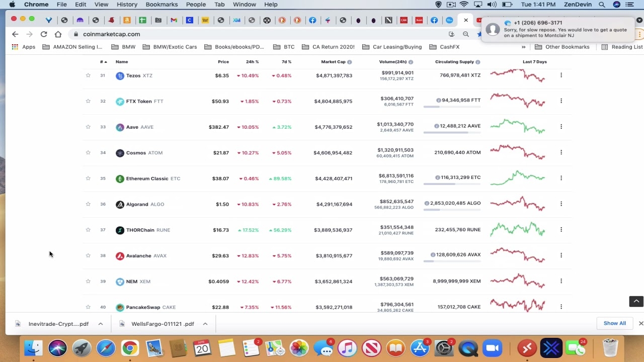644x362 pixels.
Task: Open Algorand row three-dot menu
Action: point(561,204)
